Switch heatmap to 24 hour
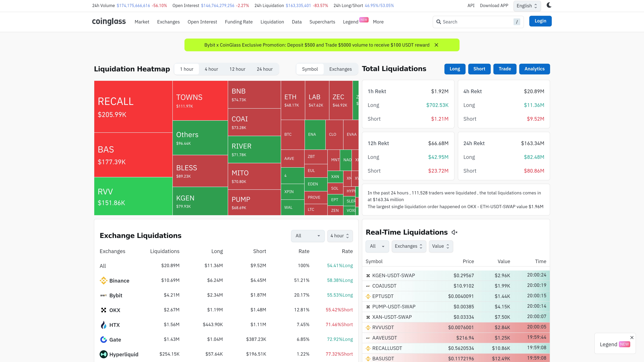This screenshot has height=362, width=644. [264, 69]
